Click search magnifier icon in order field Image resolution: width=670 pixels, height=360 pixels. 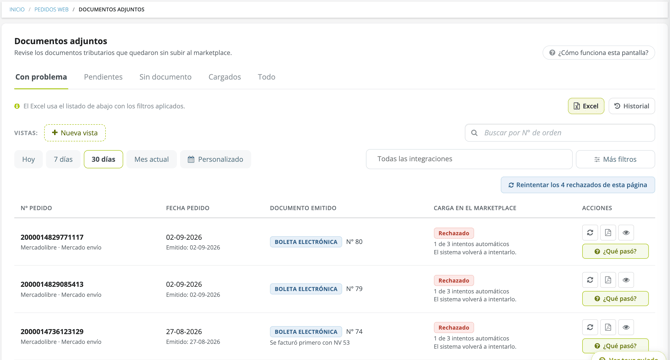[x=474, y=133]
